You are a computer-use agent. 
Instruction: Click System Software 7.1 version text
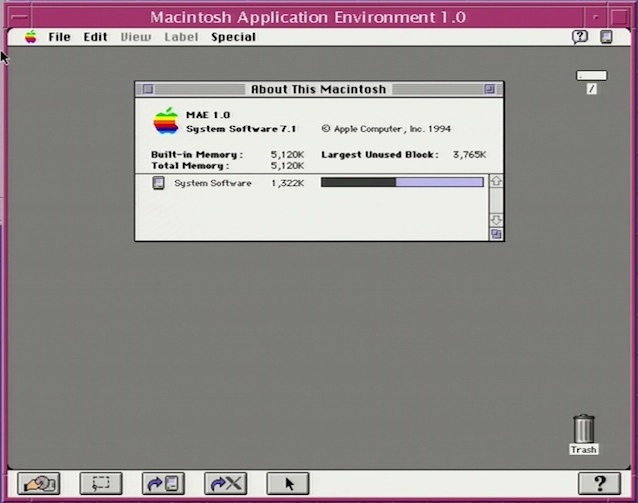click(x=241, y=129)
